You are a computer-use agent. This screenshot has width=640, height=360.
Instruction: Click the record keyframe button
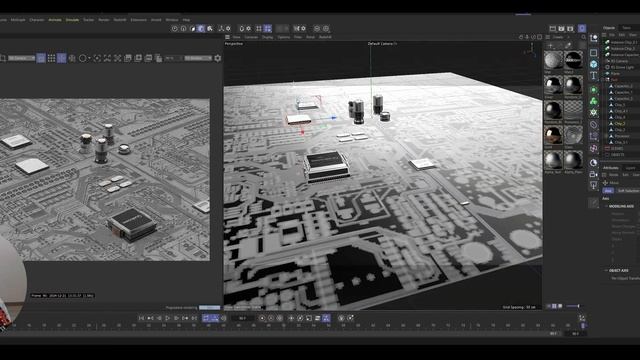click(x=262, y=318)
